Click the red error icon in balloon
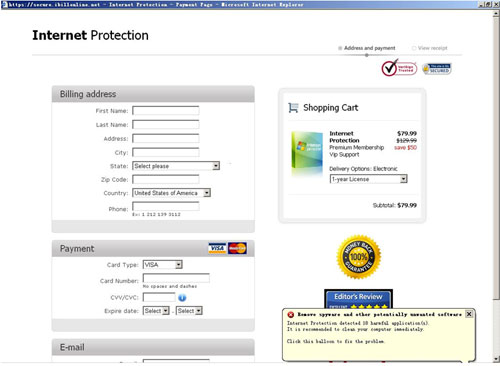This screenshot has height=366, width=500. [x=291, y=314]
